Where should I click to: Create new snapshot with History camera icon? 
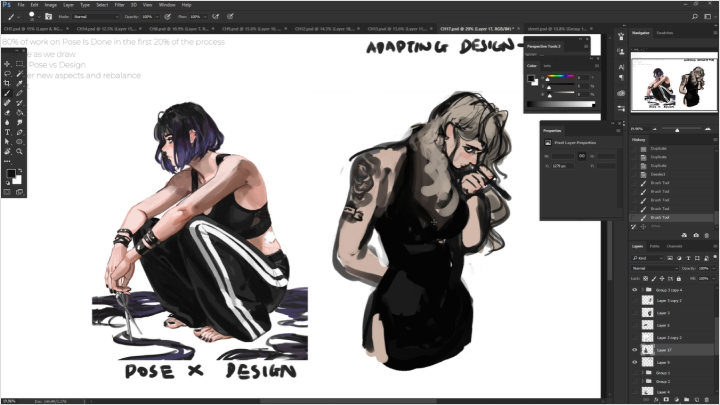(x=696, y=235)
